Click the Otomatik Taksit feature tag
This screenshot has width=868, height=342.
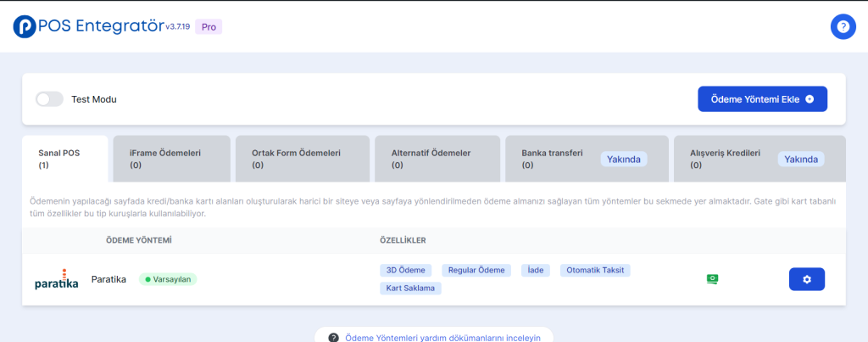coord(595,270)
